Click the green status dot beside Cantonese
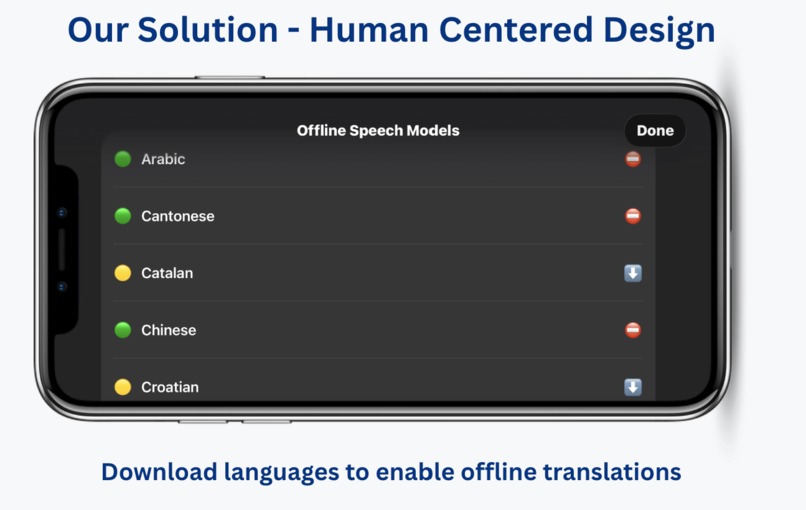The width and height of the screenshot is (806, 510). click(123, 216)
